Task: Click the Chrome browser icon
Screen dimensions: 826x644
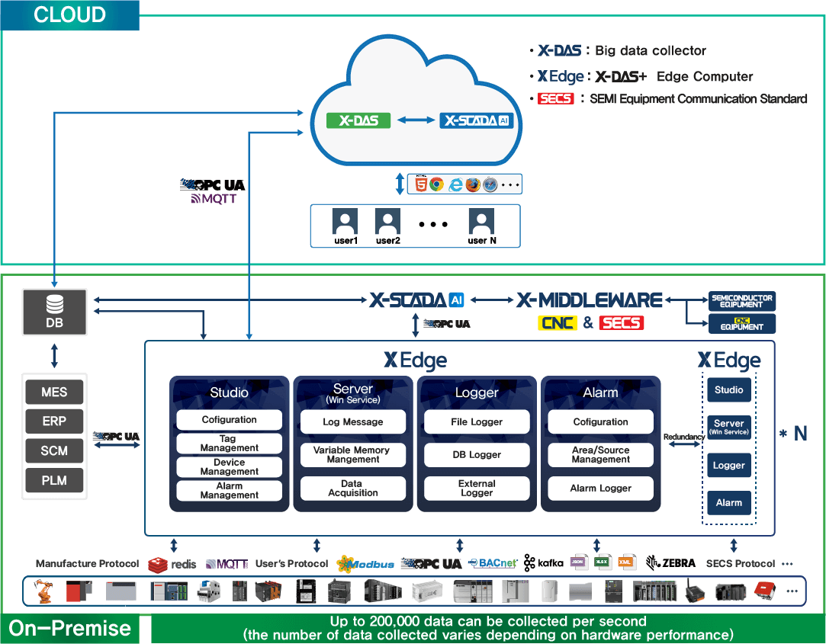Action: 436,184
